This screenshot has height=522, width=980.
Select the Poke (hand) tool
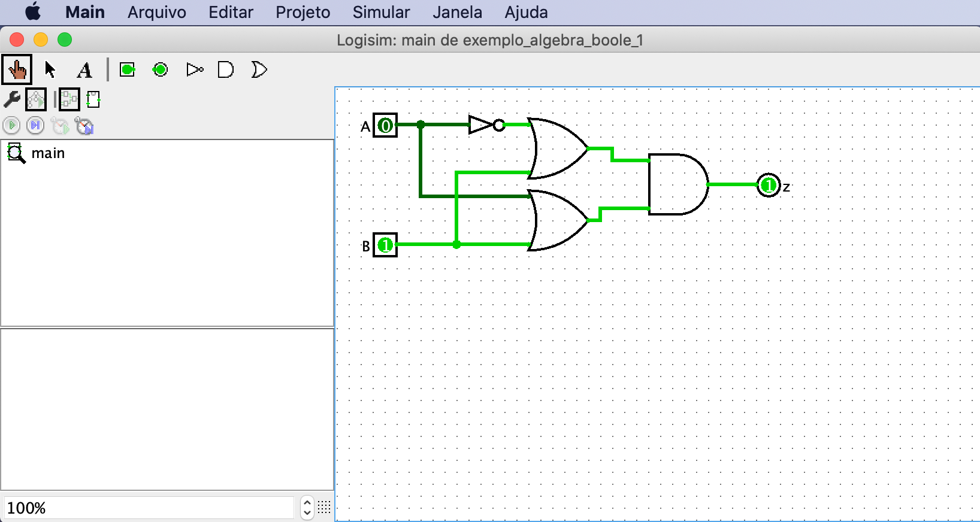tap(17, 69)
